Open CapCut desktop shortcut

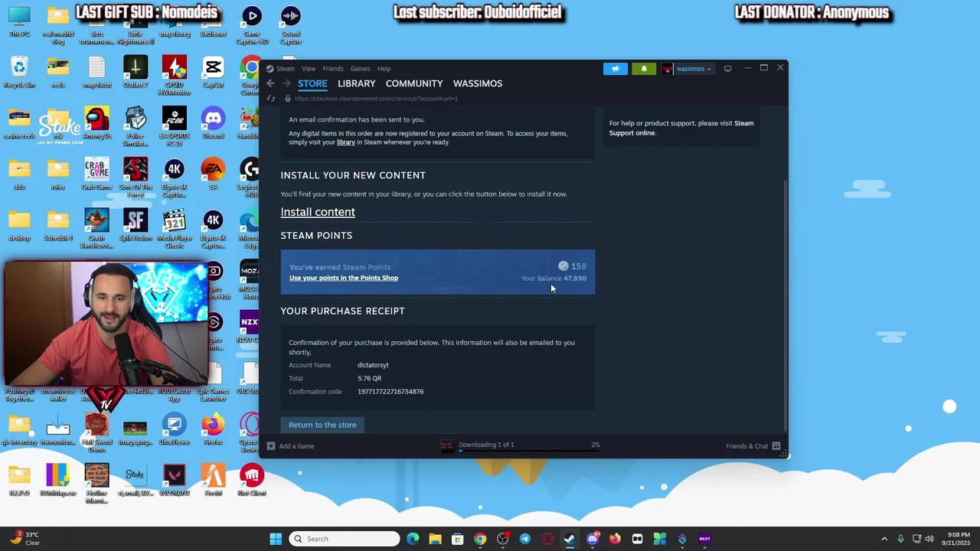point(213,73)
